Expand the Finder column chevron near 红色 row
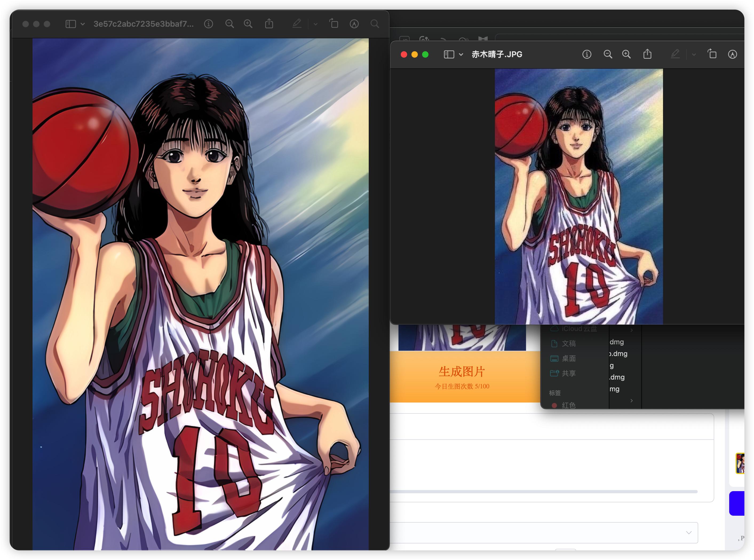Image resolution: width=754 pixels, height=560 pixels. coord(632,401)
